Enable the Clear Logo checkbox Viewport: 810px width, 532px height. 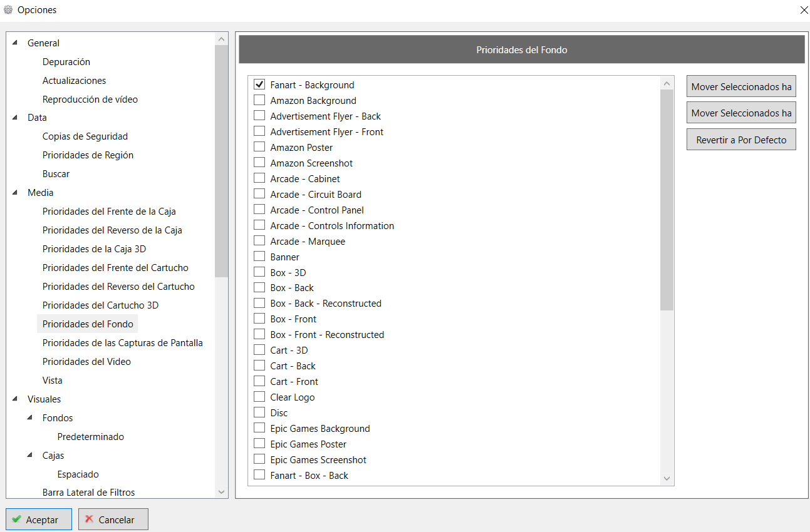click(259, 397)
